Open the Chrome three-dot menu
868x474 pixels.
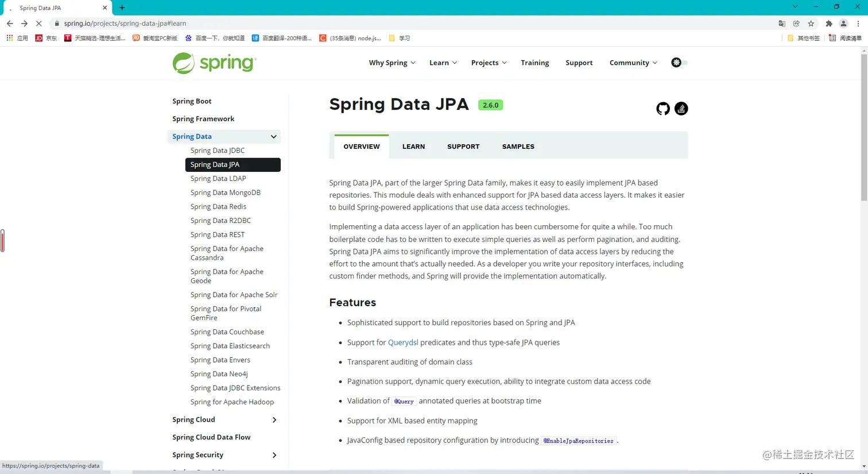pos(858,24)
